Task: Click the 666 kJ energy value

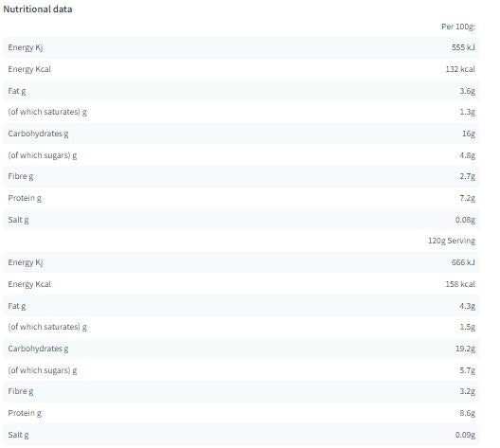Action: (463, 262)
